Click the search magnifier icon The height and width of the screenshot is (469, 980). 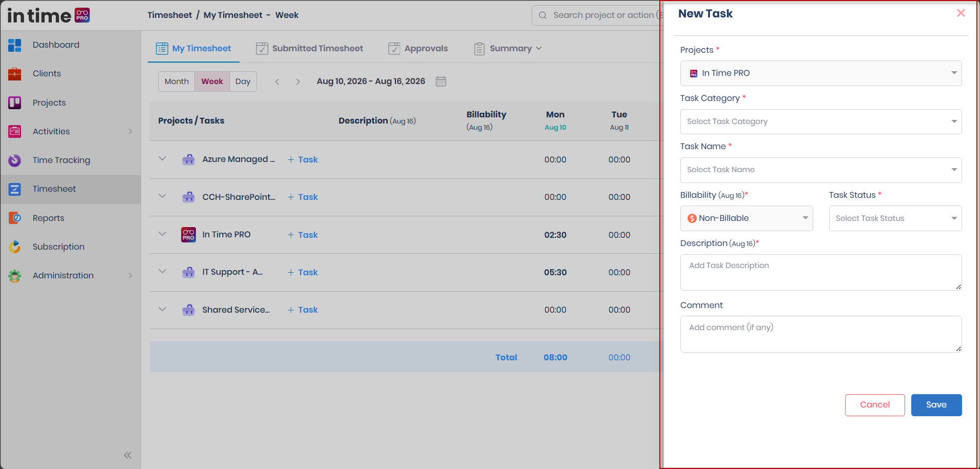pos(543,15)
